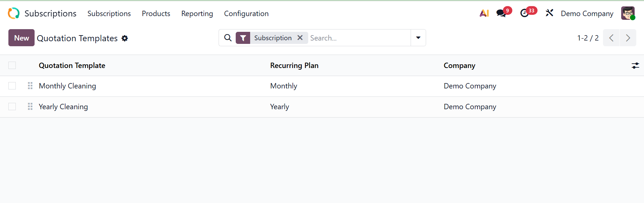Open the Configuration menu
This screenshot has width=644, height=203.
pos(246,13)
